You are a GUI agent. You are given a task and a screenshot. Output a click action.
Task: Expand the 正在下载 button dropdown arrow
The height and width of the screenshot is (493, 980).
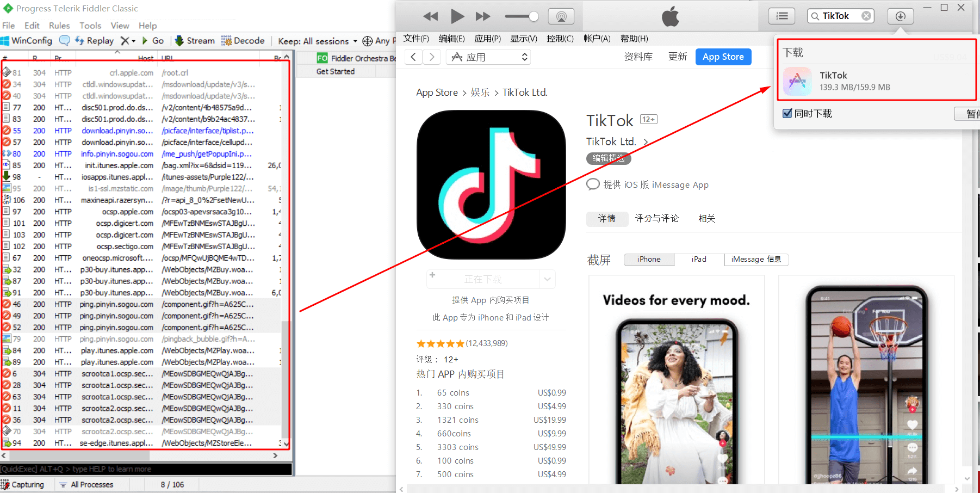coord(547,279)
